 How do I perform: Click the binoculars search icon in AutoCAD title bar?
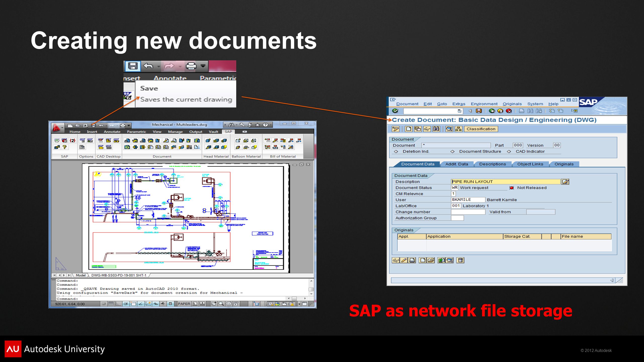231,125
